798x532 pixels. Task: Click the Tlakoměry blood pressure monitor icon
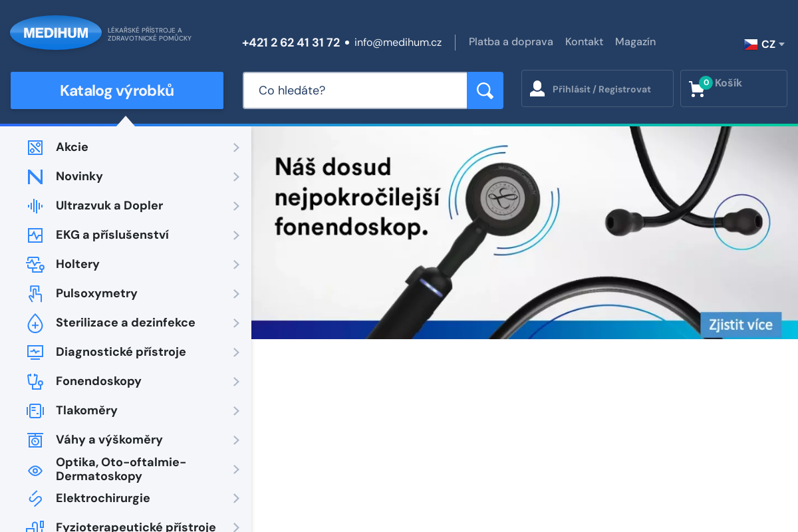35,411
